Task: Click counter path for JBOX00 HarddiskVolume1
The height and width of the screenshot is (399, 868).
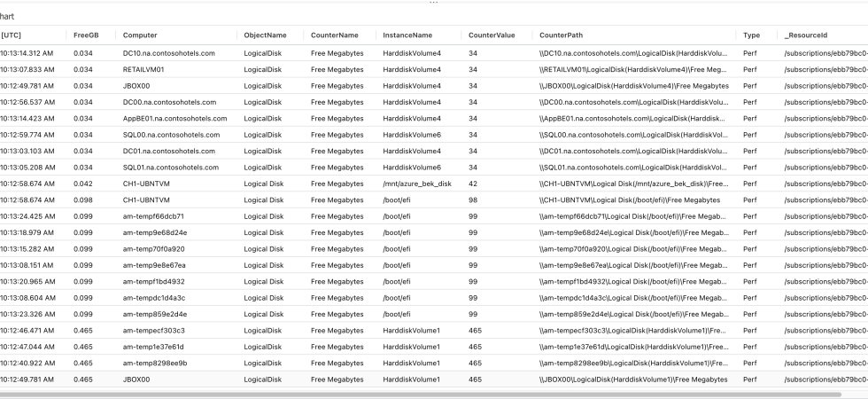Action: 634,379
